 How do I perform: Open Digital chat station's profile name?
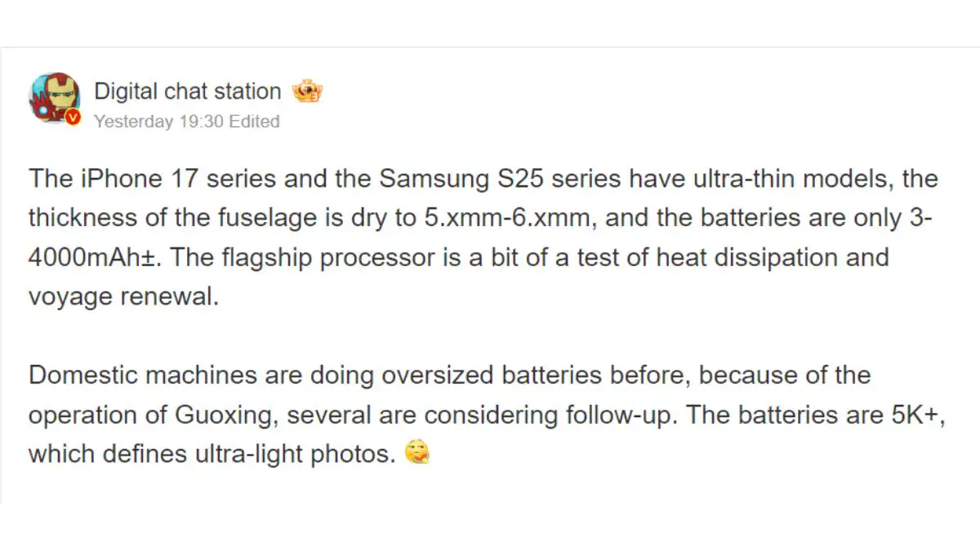pos(188,91)
